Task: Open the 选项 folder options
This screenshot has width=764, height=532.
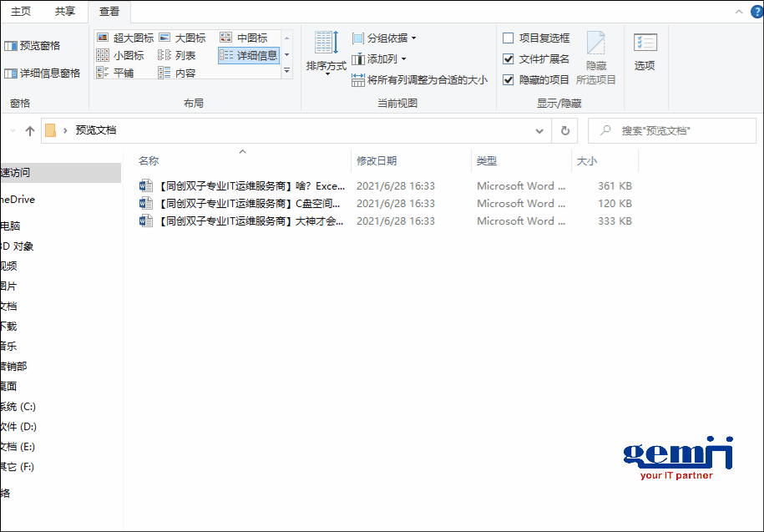Action: [644, 52]
